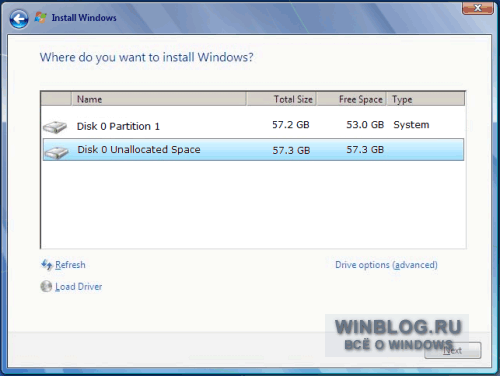This screenshot has width=500, height=376.
Task: Close the Install Windows dialog
Action: click(x=478, y=8)
